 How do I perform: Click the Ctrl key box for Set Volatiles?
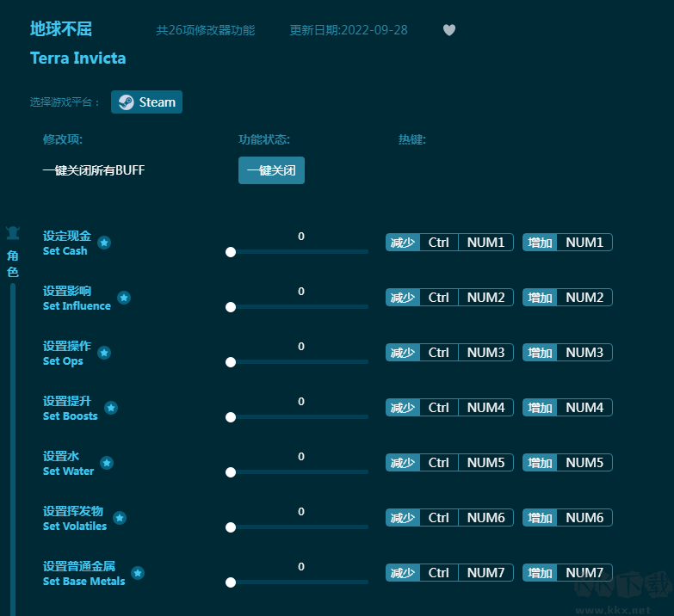[439, 518]
